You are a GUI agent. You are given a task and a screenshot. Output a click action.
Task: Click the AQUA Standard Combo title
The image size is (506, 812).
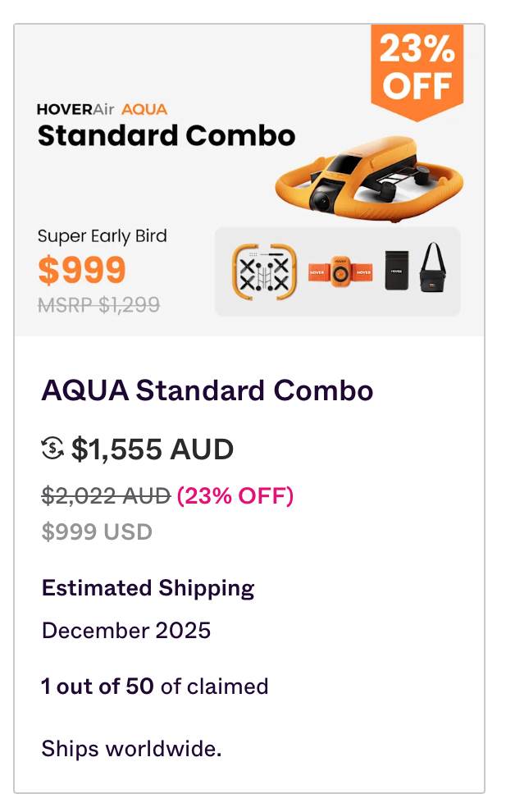(207, 390)
